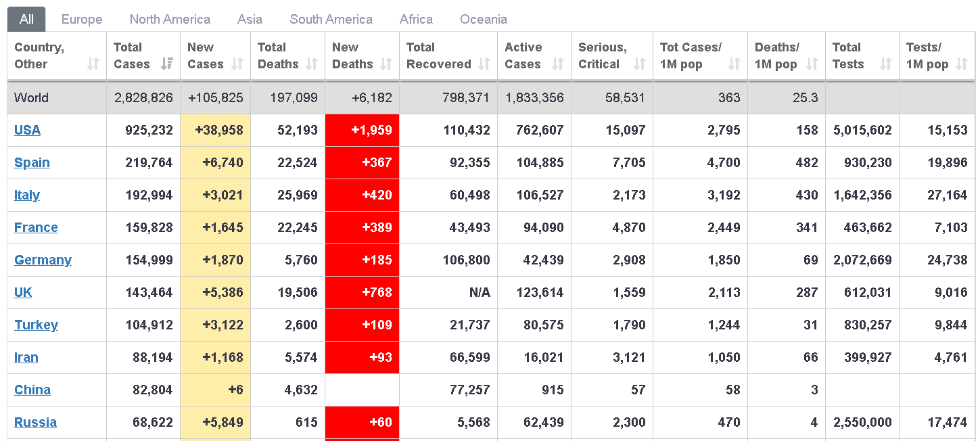980x441 pixels.
Task: Sort by the New Cases column arrows
Action: 237,64
